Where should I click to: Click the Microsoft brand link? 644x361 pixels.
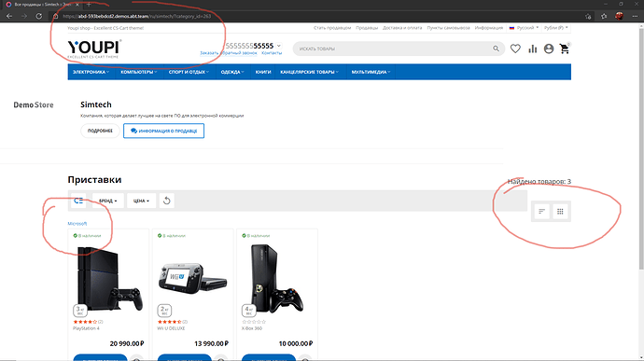click(x=77, y=224)
